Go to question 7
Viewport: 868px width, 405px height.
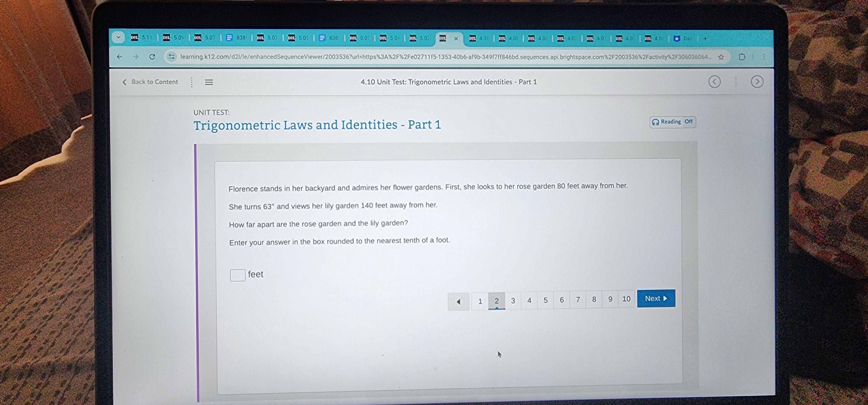click(x=578, y=299)
